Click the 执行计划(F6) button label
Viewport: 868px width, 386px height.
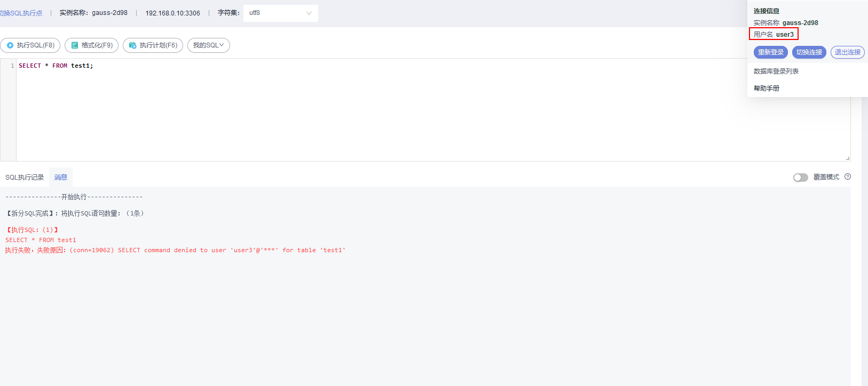tap(159, 45)
